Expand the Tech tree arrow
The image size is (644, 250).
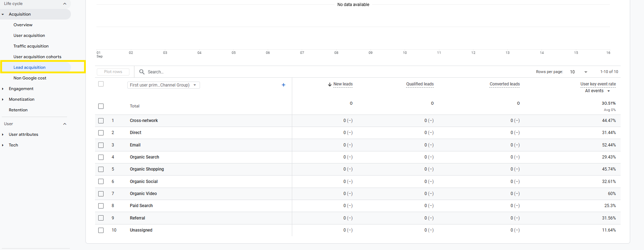click(3, 145)
